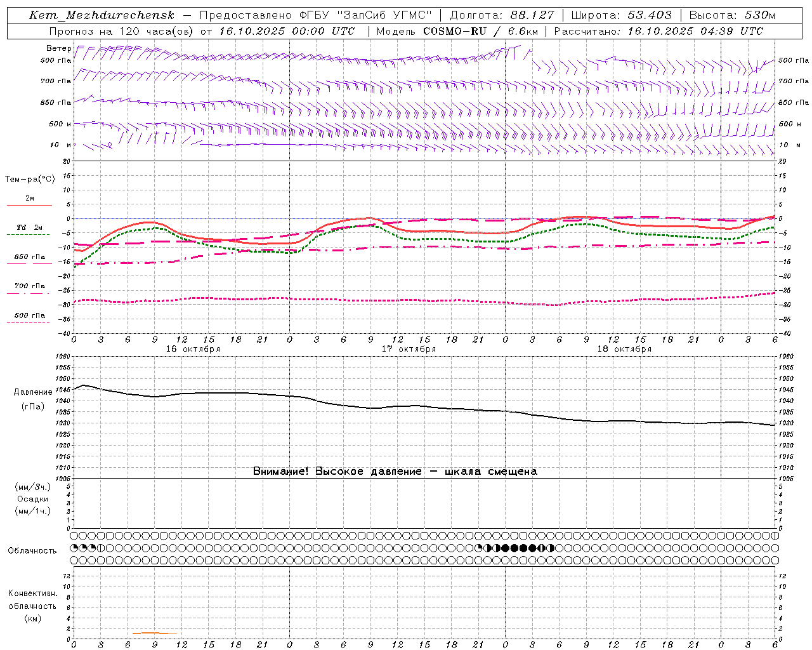812x650 pixels.
Task: Click the pink long-dash sample under 850 гПа legend
Action: [x=29, y=264]
